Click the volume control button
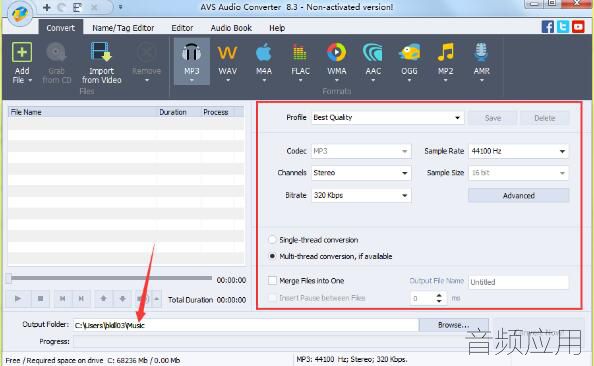The image size is (594, 366). click(142, 299)
